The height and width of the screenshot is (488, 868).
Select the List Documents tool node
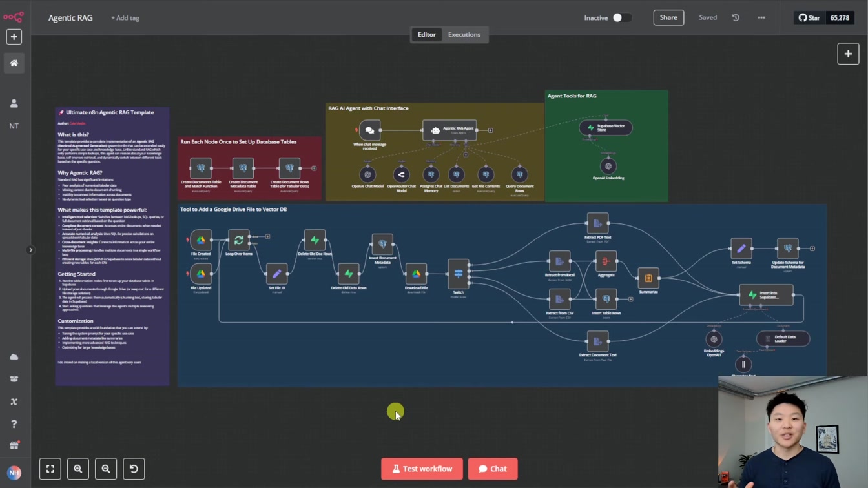click(x=456, y=174)
